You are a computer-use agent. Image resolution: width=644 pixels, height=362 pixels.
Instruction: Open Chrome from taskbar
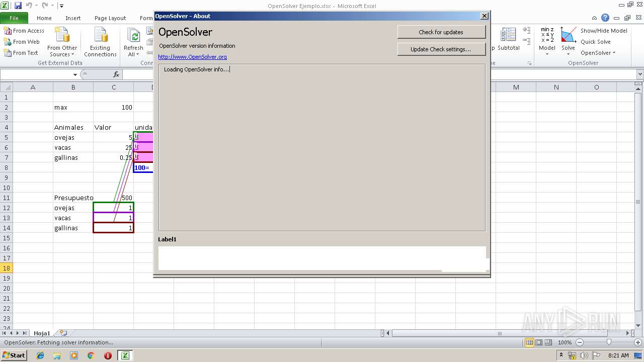(91, 355)
